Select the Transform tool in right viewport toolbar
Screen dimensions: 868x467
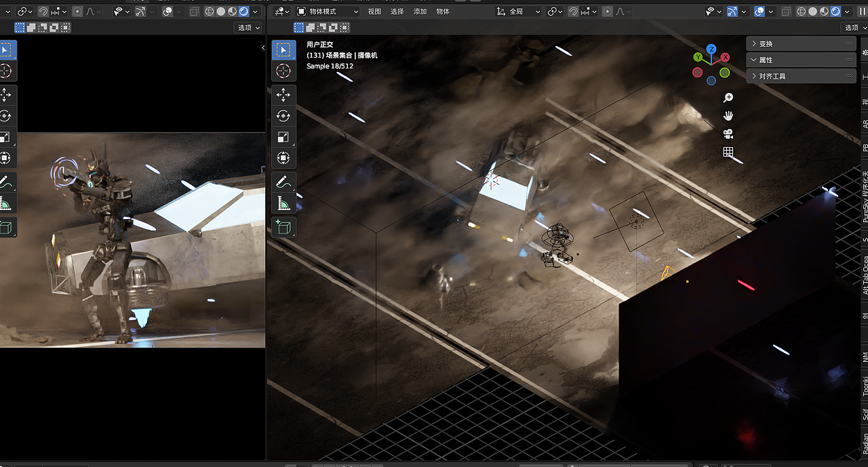(x=283, y=158)
